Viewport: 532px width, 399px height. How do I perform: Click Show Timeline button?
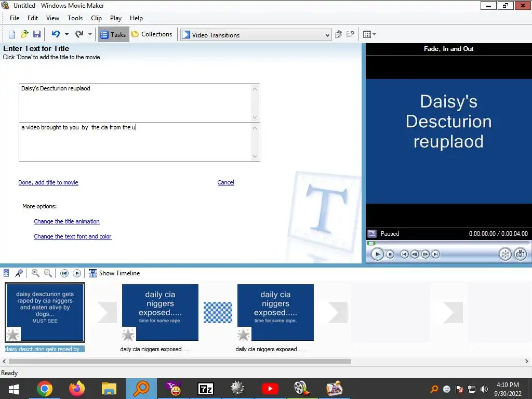(114, 273)
